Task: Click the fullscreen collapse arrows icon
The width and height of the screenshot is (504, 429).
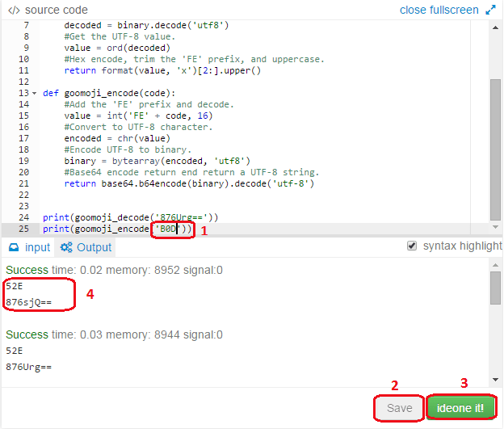Action: pos(490,10)
